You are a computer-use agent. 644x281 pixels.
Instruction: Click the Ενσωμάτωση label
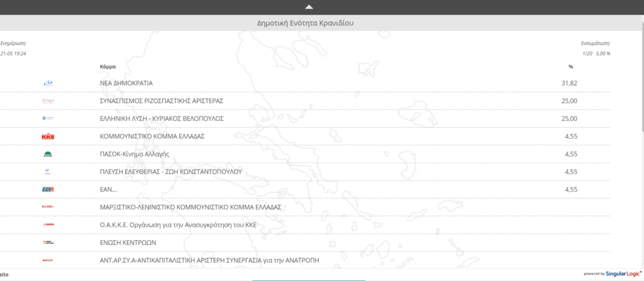click(596, 43)
